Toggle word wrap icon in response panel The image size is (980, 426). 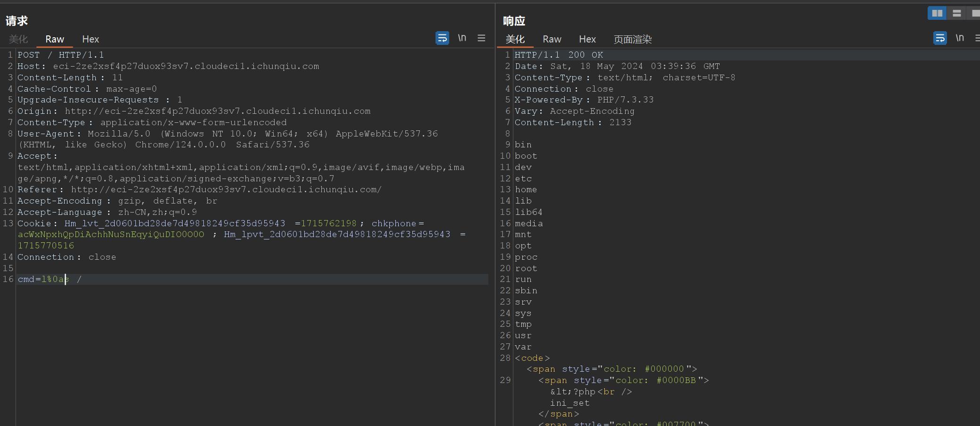click(x=940, y=38)
